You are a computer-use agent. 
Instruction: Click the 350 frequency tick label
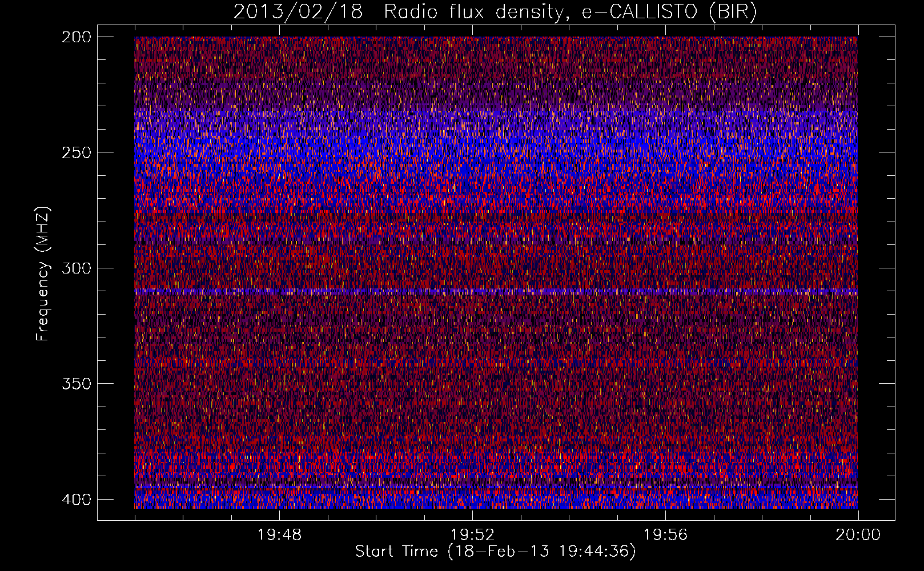[76, 383]
